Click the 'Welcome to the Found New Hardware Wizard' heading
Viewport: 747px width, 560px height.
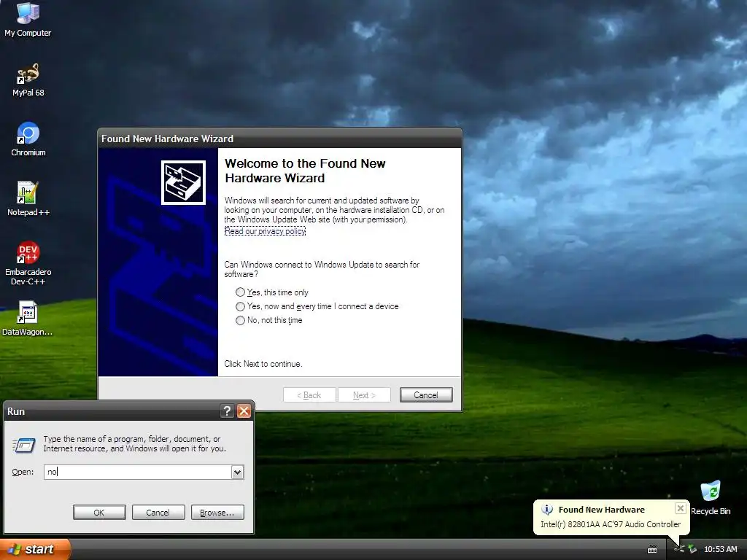305,171
